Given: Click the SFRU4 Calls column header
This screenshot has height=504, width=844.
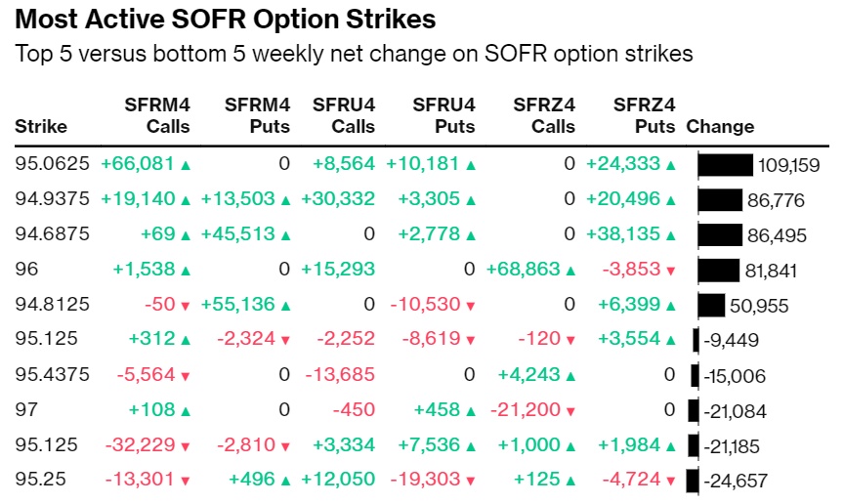Looking at the screenshot, I should coord(344,115).
